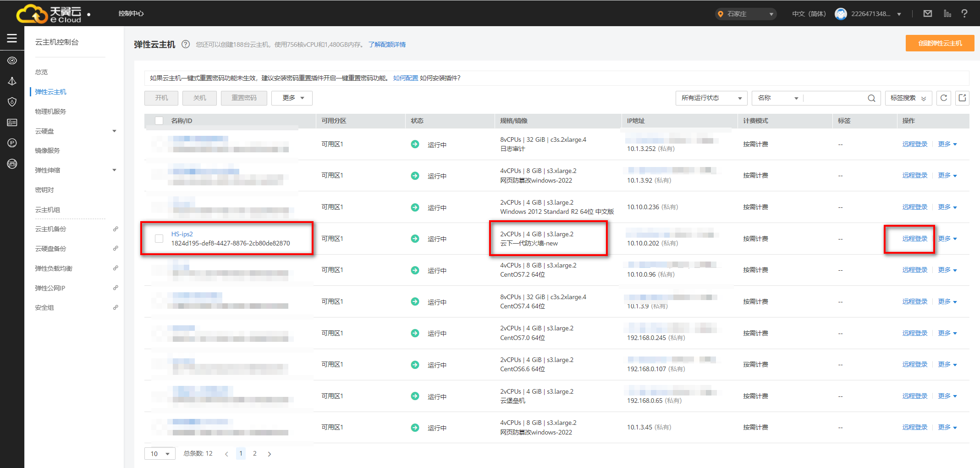Select 物理机服务 in the sidebar
This screenshot has height=468, width=980.
tap(50, 111)
